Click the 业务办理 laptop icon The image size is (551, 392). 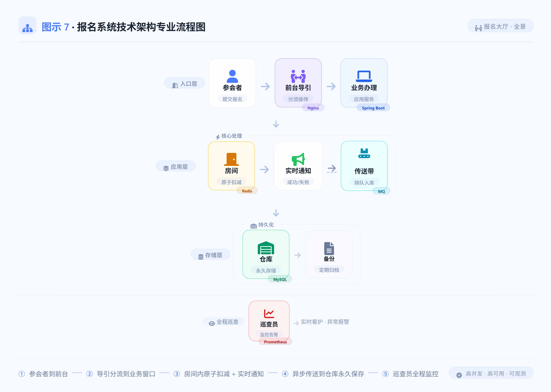point(364,76)
